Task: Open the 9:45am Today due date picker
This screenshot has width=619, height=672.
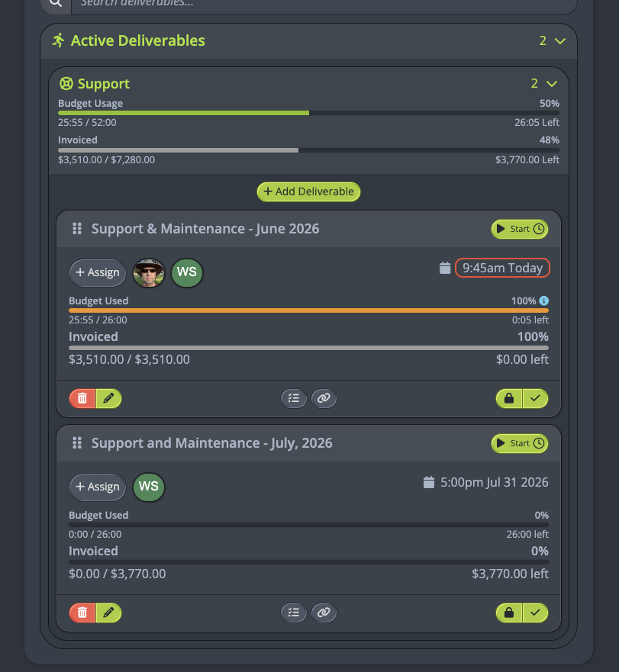Action: point(502,268)
